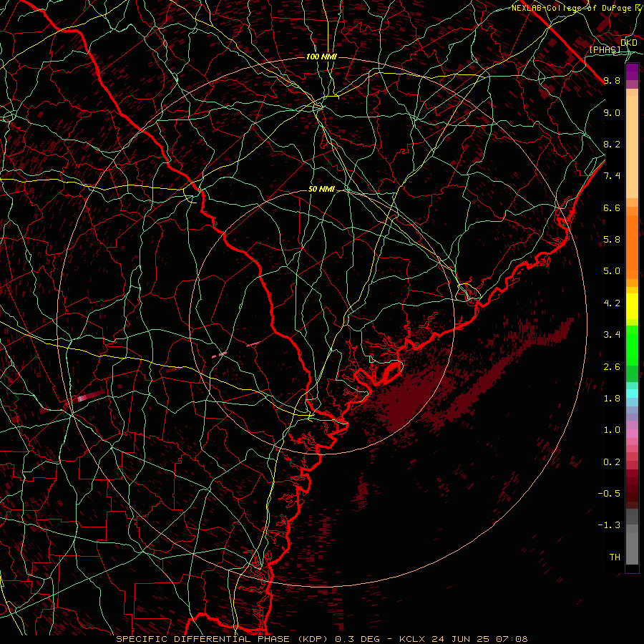Select the 9.0 legend value
644x644 pixels.
(612, 112)
